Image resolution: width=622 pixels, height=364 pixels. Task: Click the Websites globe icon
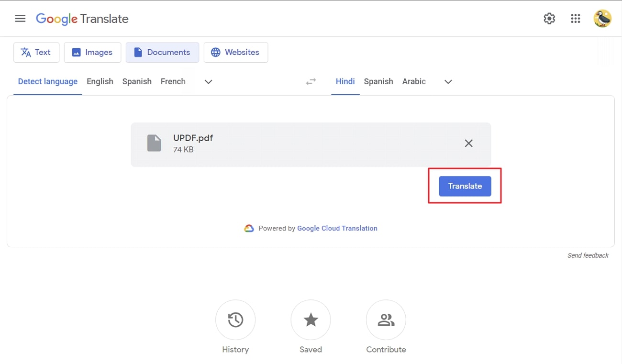(x=216, y=52)
